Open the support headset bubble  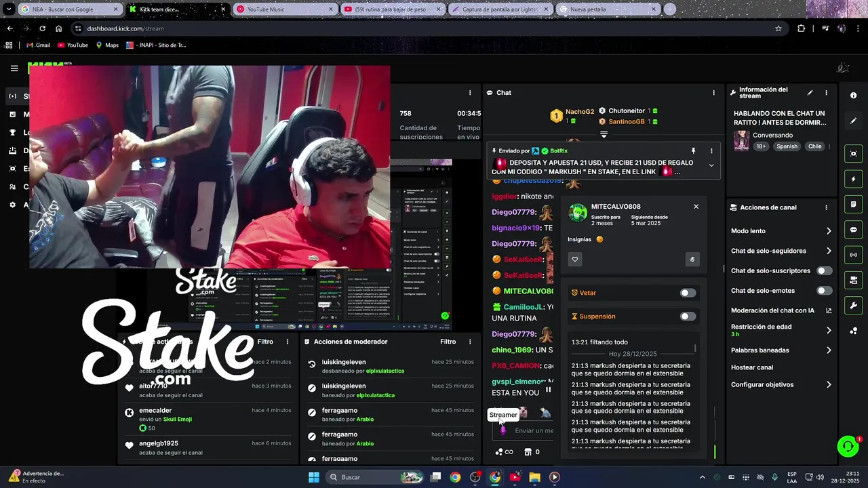848,446
